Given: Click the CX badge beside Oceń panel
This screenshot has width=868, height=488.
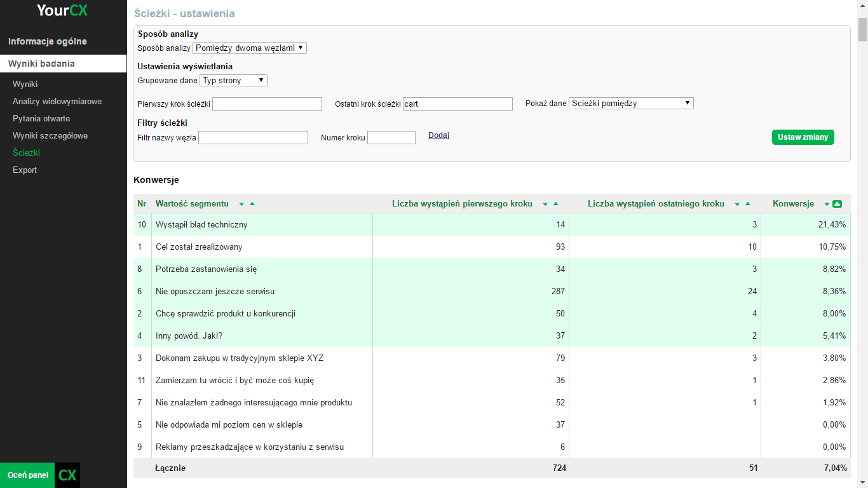Looking at the screenshot, I should pyautogui.click(x=67, y=475).
